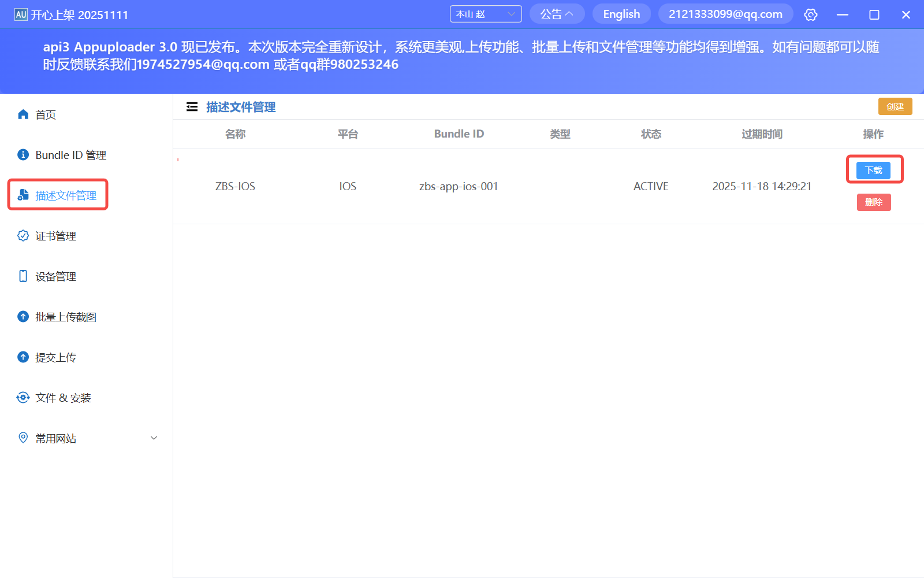The image size is (924, 578).
Task: Select the 设备管理 phone icon
Action: click(x=23, y=276)
